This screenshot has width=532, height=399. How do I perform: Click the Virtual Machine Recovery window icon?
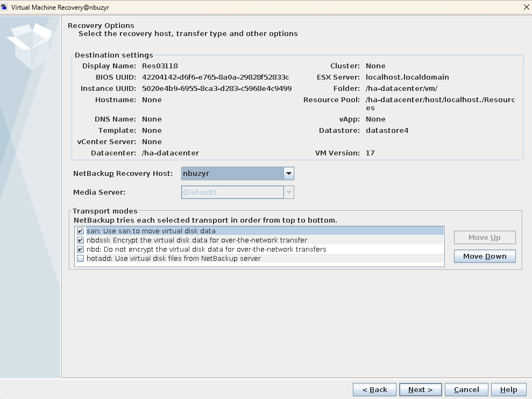pos(4,7)
